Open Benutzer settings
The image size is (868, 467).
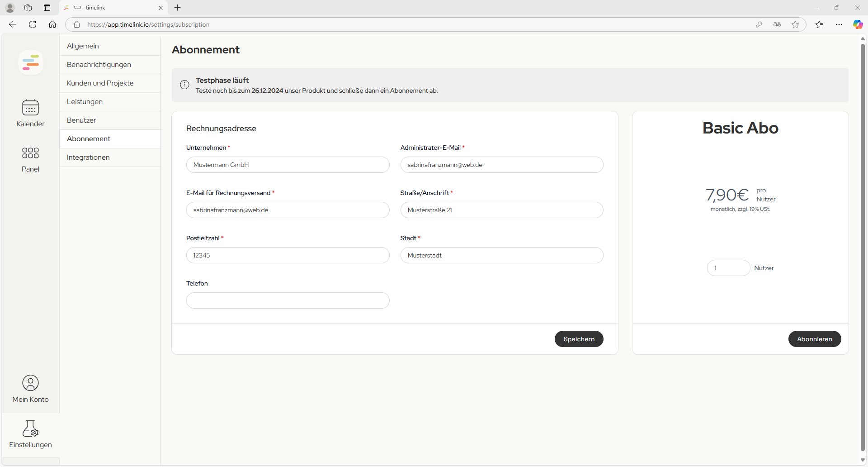[110, 120]
